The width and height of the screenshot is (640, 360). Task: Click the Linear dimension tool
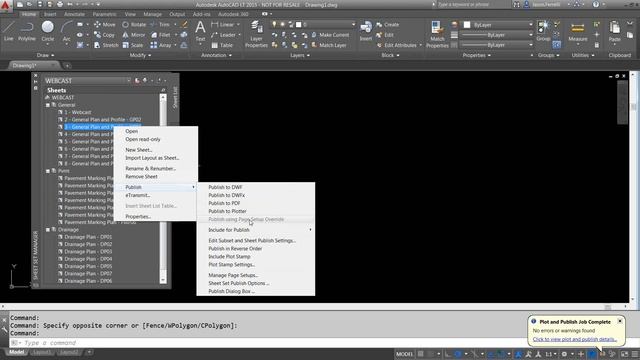223,24
